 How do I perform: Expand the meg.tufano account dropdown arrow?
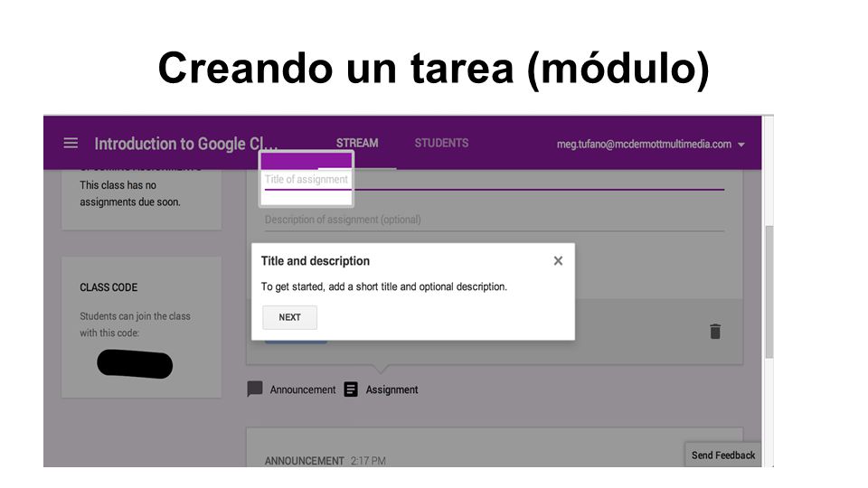741,145
